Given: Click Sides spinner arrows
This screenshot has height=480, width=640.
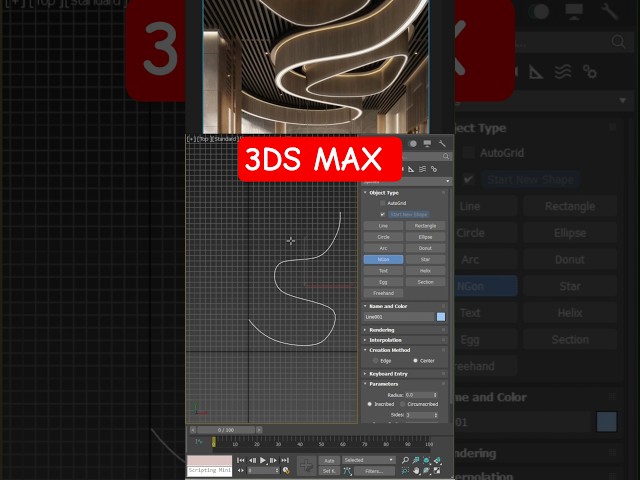Looking at the screenshot, I should coord(436,415).
